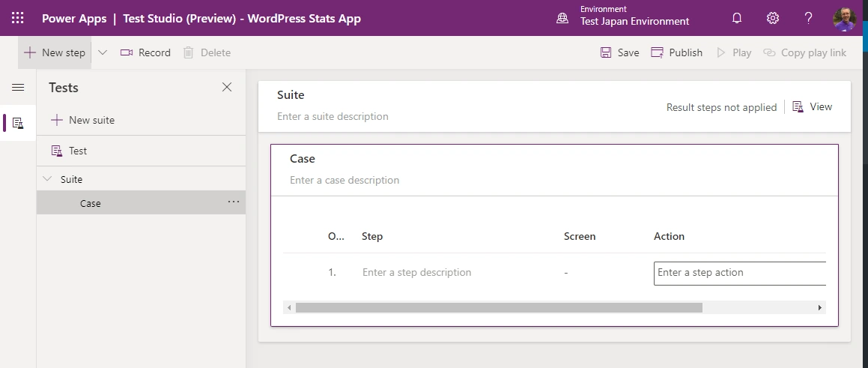Screen dimensions: 868x368
Task: Click the Power Apps title link
Action: pos(74,18)
